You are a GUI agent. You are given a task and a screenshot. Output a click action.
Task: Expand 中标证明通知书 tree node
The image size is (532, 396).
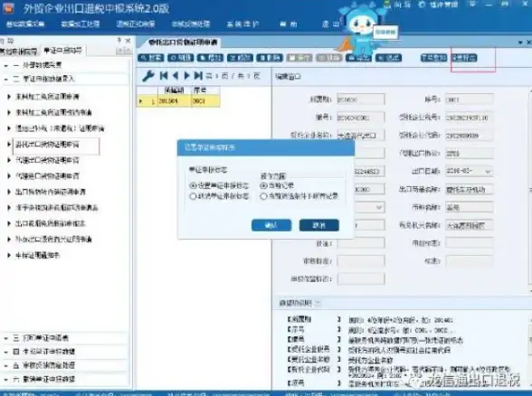(x=9, y=255)
